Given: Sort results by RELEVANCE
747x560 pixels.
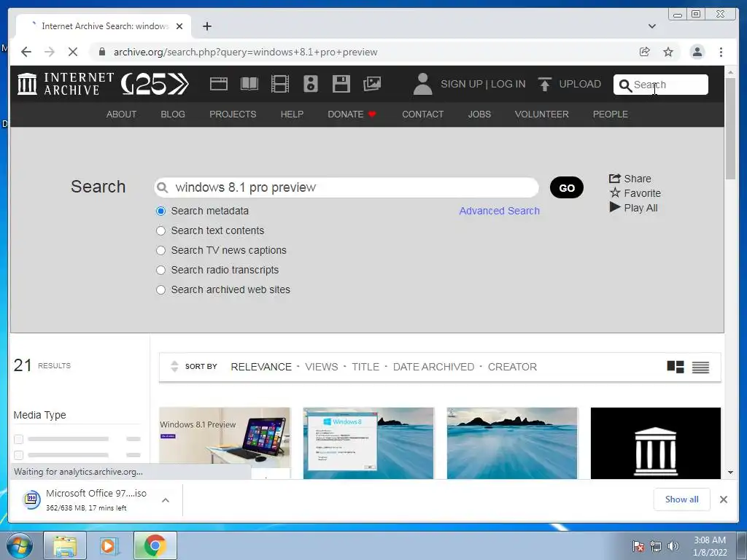Looking at the screenshot, I should (261, 367).
